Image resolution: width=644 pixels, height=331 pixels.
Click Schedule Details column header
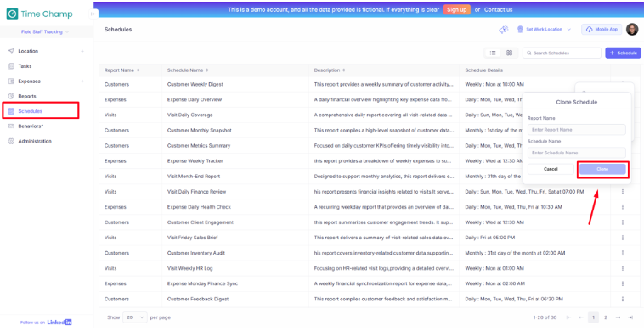pyautogui.click(x=483, y=70)
